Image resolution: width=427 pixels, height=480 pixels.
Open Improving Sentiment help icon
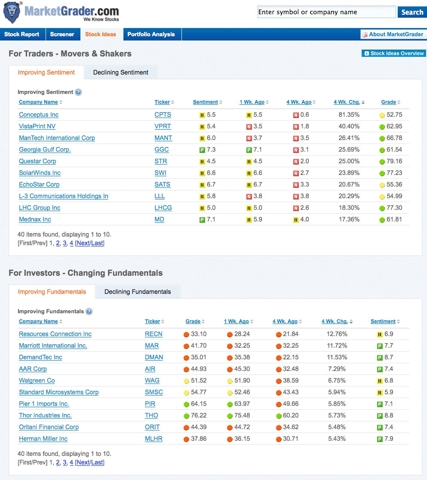(78, 92)
